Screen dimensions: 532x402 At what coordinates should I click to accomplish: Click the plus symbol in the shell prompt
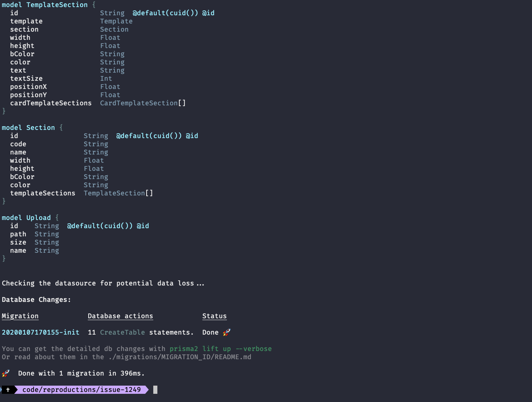point(8,390)
